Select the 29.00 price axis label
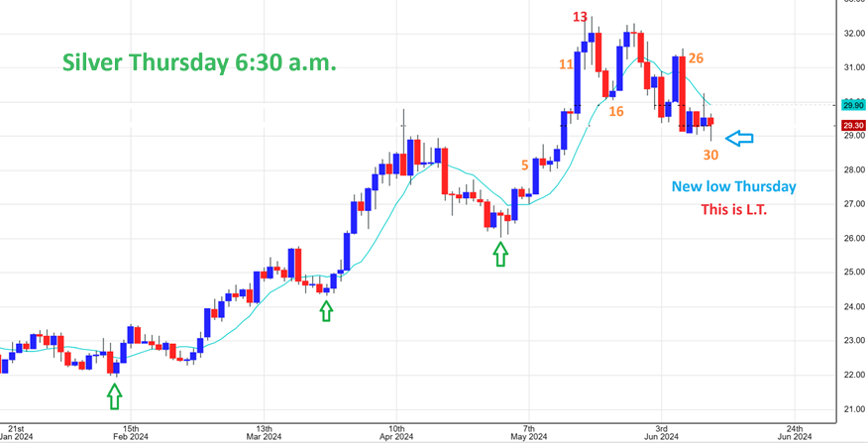Image resolution: width=868 pixels, height=443 pixels. [853, 136]
